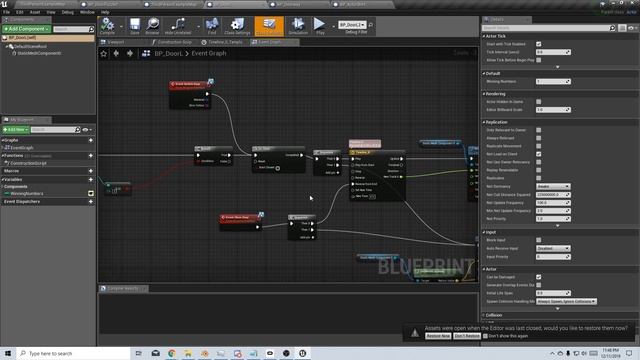The height and width of the screenshot is (360, 640).
Task: Click the Details search magnifier icon
Action: (612, 28)
